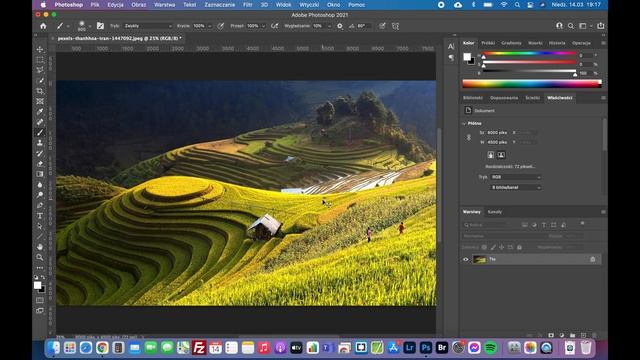Select the Eraser tool
This screenshot has width=640, height=360.
click(x=40, y=164)
